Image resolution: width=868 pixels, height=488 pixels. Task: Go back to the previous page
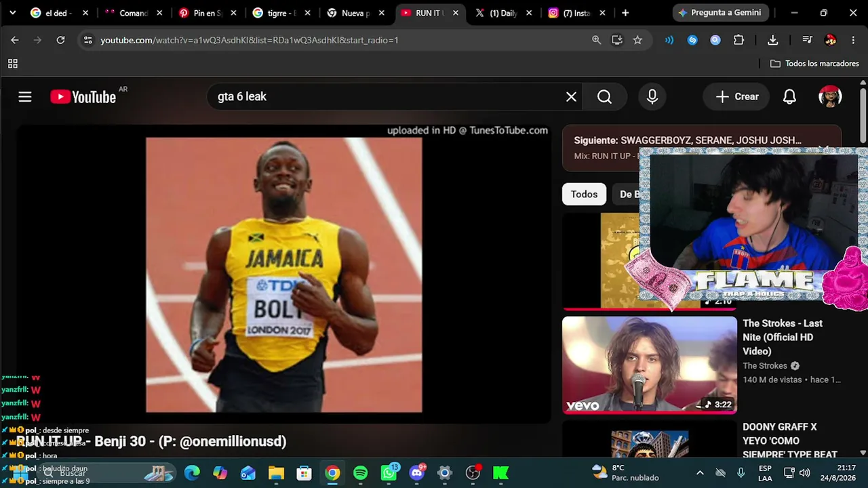pyautogui.click(x=15, y=40)
